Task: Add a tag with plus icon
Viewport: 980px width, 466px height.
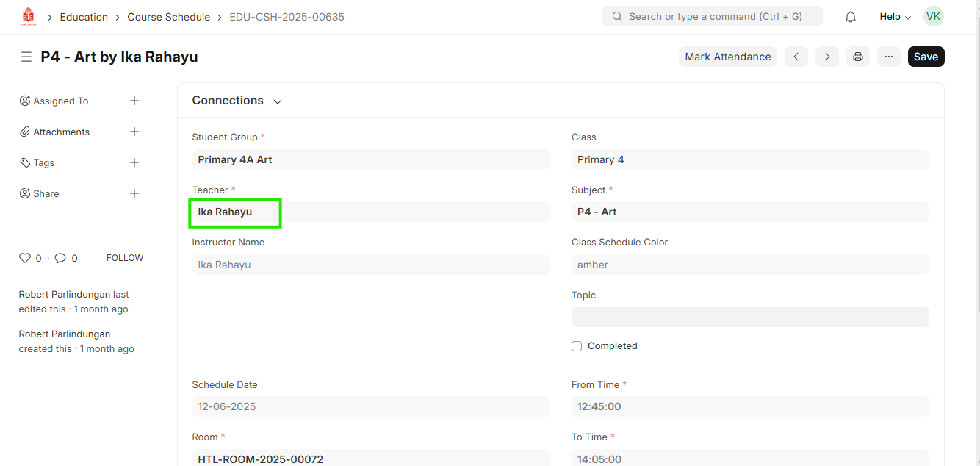Action: [x=134, y=162]
